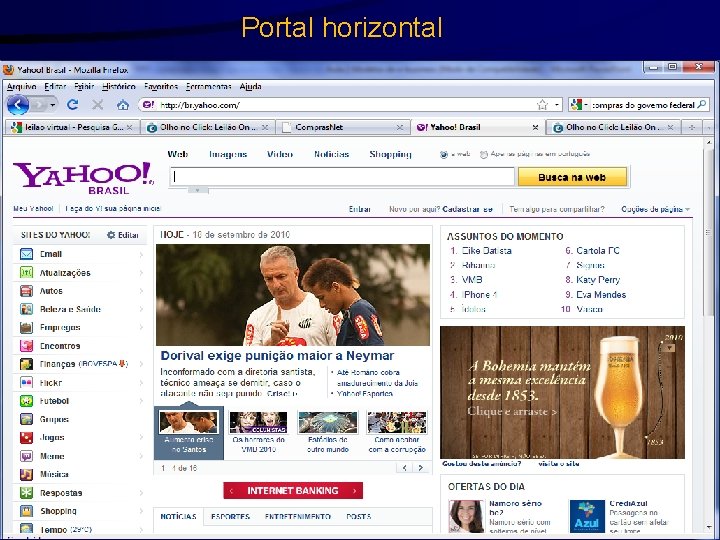The width and height of the screenshot is (720, 540).
Task: Click the URL address field
Action: click(x=344, y=105)
